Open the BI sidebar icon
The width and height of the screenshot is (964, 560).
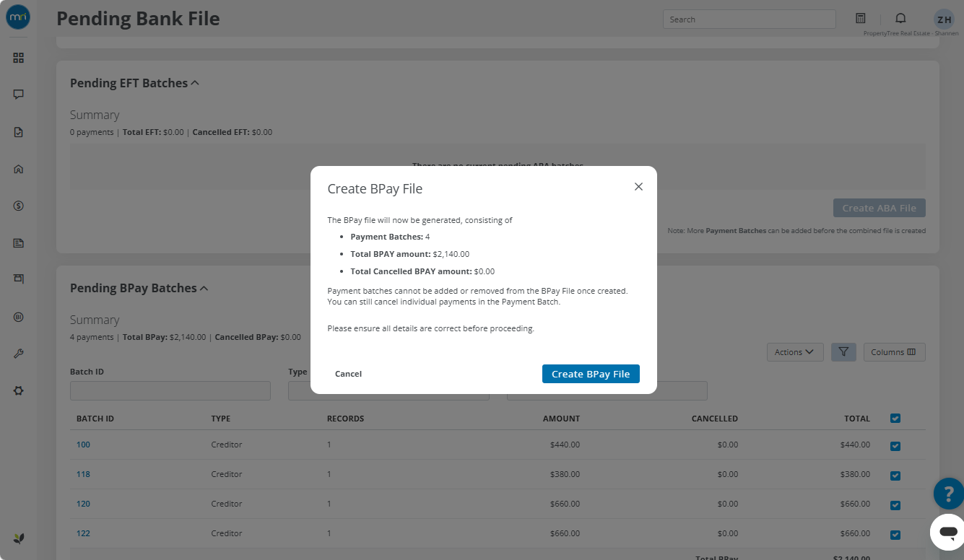(x=19, y=317)
